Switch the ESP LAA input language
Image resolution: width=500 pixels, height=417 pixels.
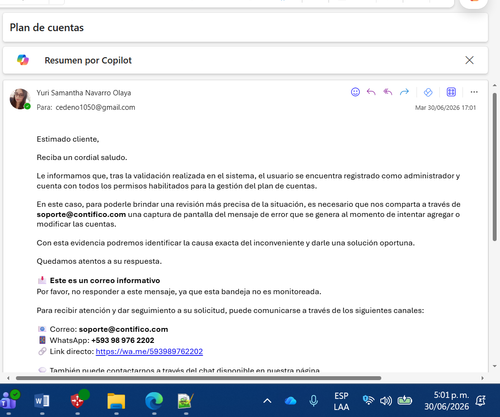(341, 401)
